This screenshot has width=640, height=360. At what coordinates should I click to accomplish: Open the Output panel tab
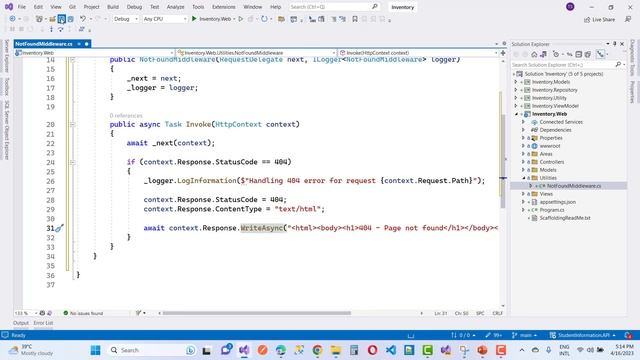(x=21, y=323)
